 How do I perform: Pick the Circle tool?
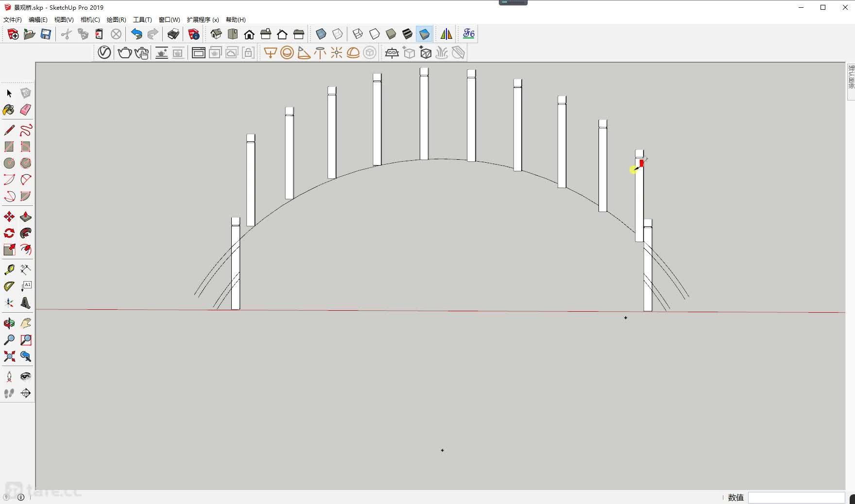coord(9,163)
